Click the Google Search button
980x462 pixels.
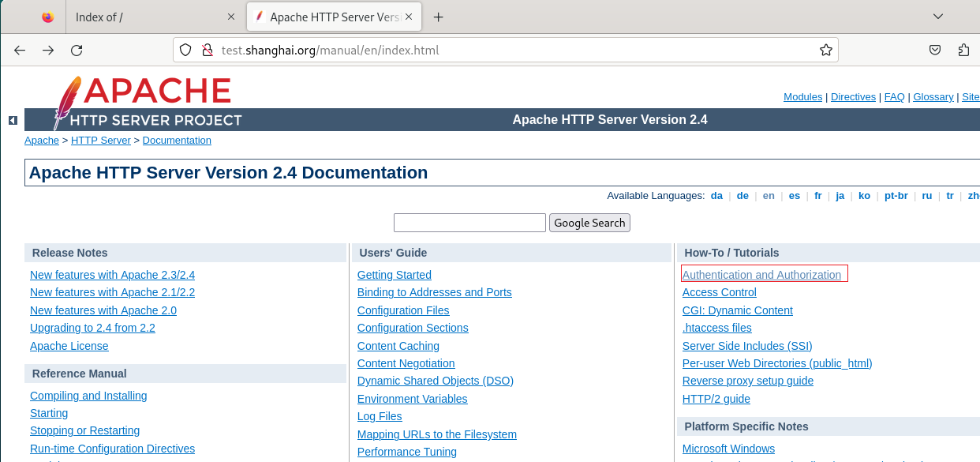click(x=589, y=223)
